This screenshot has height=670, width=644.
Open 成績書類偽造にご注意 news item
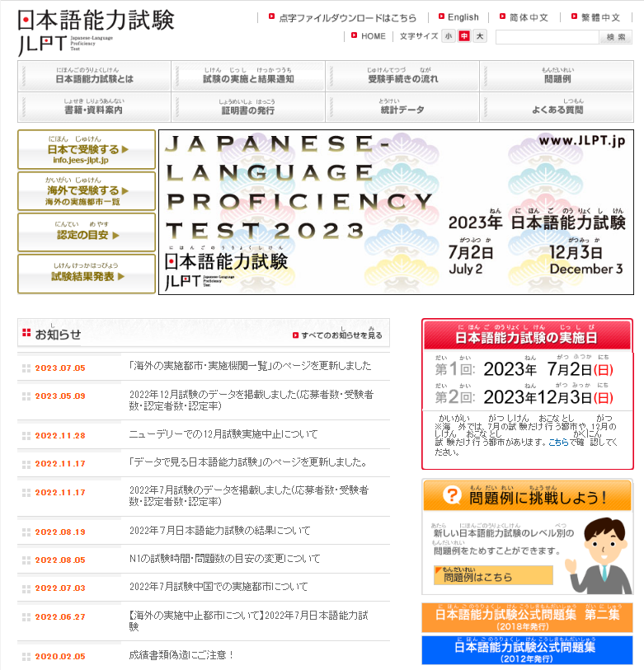click(x=181, y=654)
